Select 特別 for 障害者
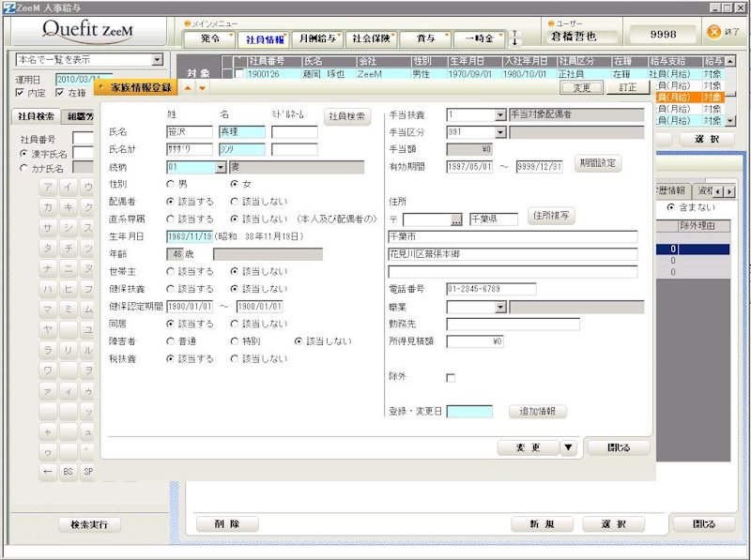Viewport: 751px width, 560px height. 234,341
